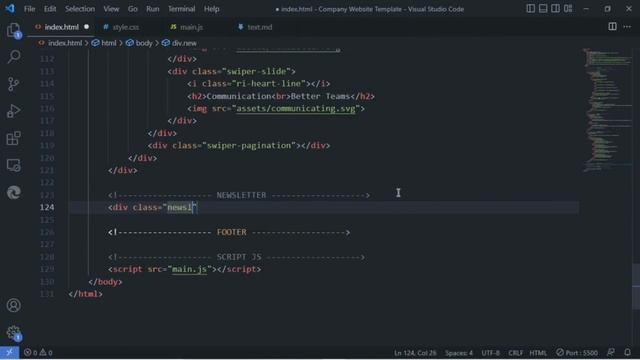Switch to the index.html tab
640x360 pixels.
click(x=62, y=27)
